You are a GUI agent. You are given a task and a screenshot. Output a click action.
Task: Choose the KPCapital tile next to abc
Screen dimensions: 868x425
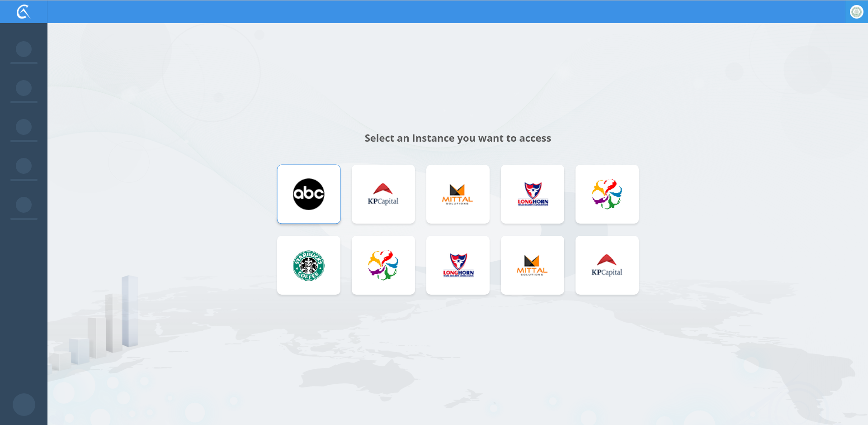click(x=383, y=194)
